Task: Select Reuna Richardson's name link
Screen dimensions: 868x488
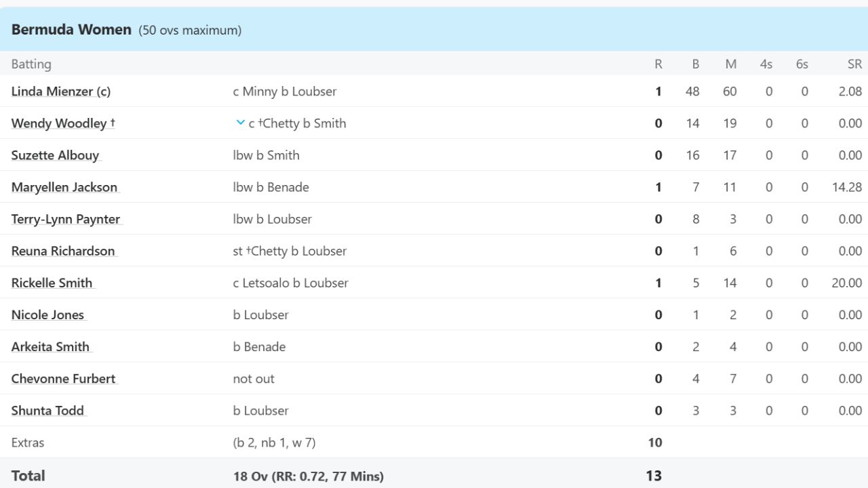Action: click(x=63, y=251)
